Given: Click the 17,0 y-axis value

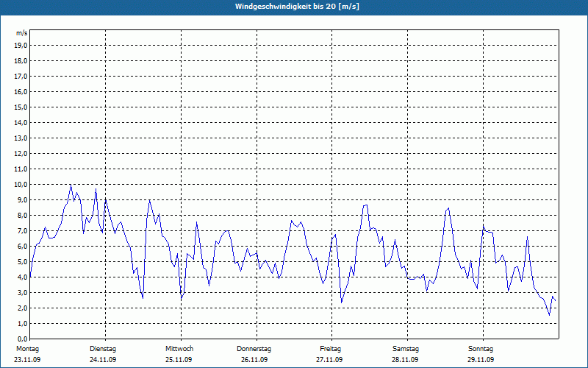Looking at the screenshot, I should [x=21, y=77].
